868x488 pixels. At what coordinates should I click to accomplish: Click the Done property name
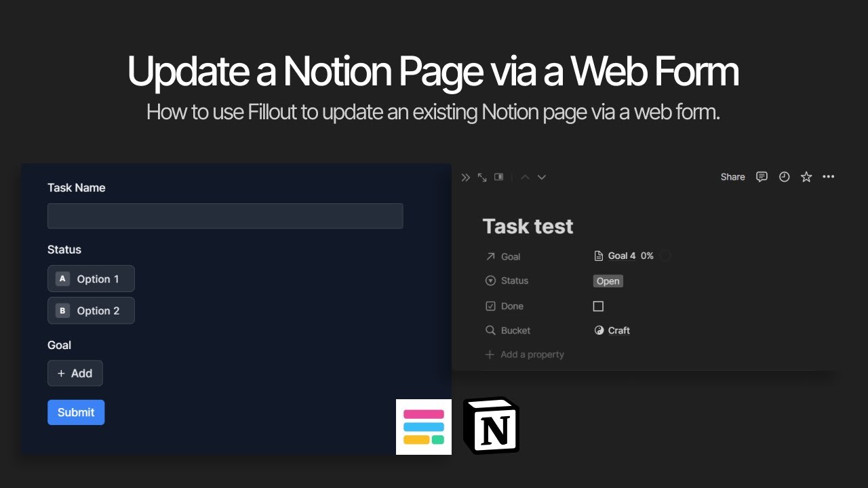click(x=512, y=306)
